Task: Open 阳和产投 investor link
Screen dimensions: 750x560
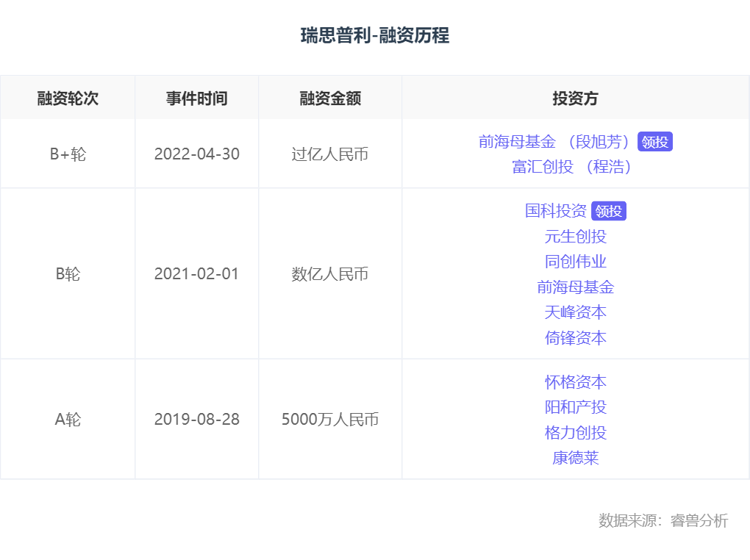Action: pyautogui.click(x=576, y=407)
